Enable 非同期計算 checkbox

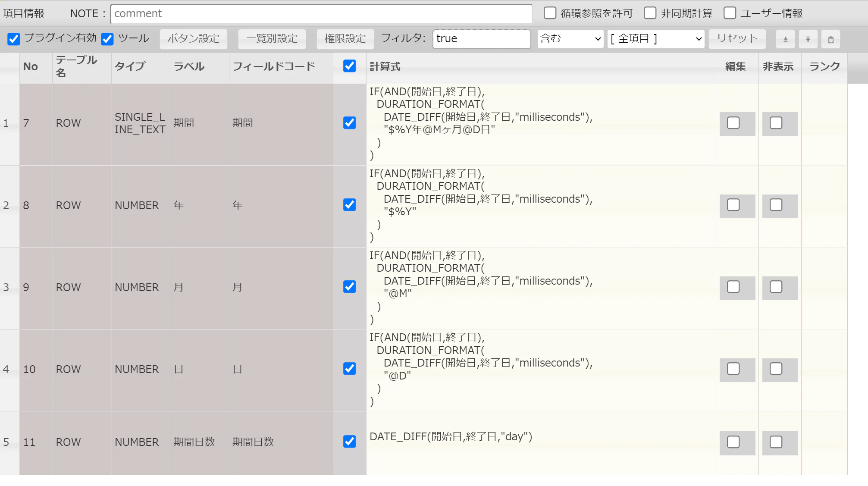[650, 13]
